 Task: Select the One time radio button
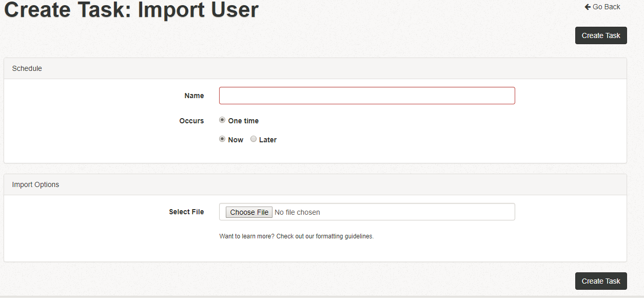coord(222,120)
